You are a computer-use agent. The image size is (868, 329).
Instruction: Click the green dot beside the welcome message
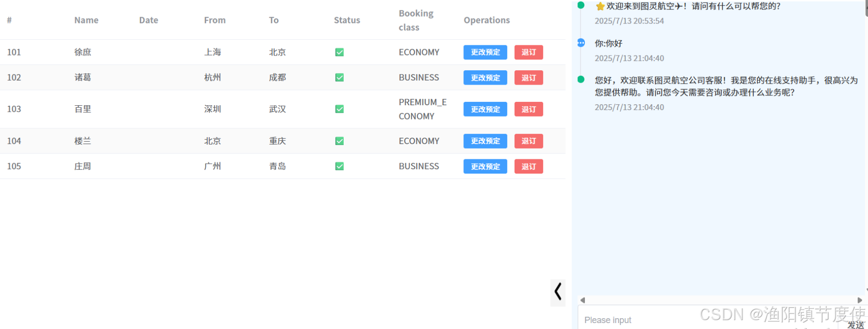click(581, 5)
